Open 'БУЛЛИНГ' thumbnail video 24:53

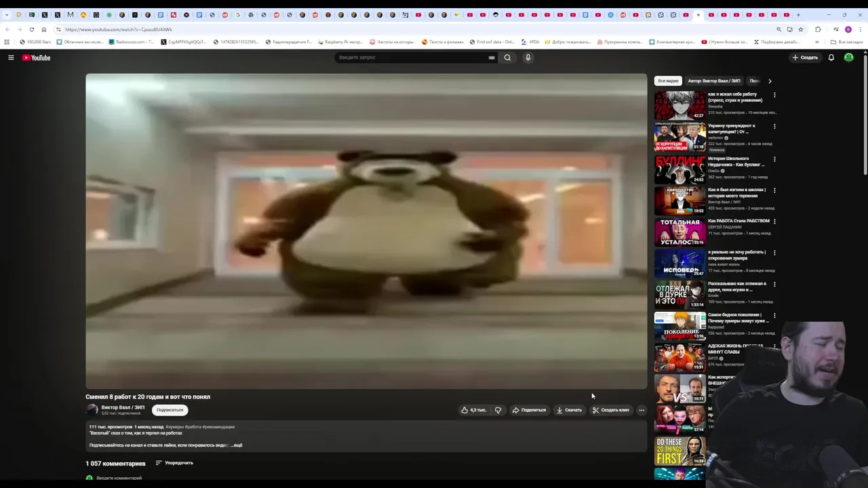click(x=679, y=169)
